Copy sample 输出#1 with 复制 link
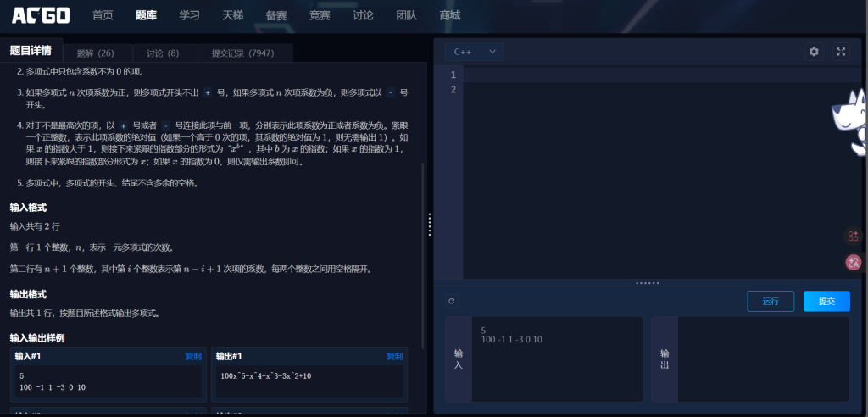 coord(394,356)
